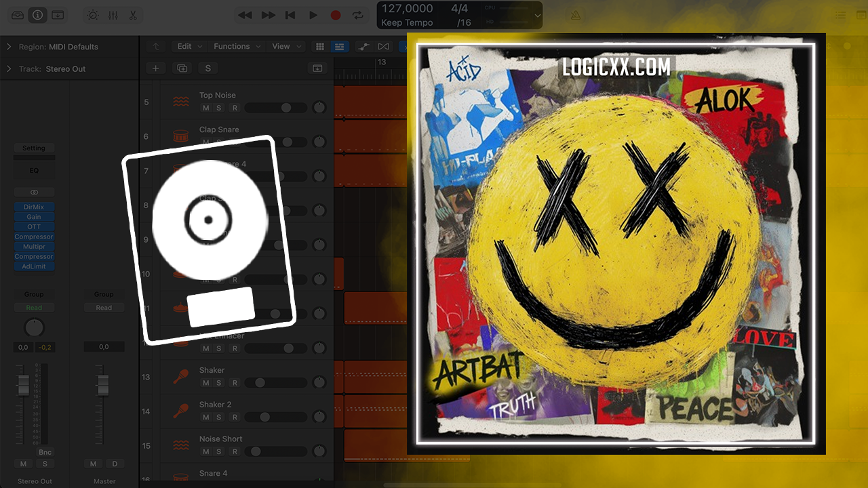Record-enable the Noise Short track
Viewport: 868px width, 488px height.
tap(235, 451)
